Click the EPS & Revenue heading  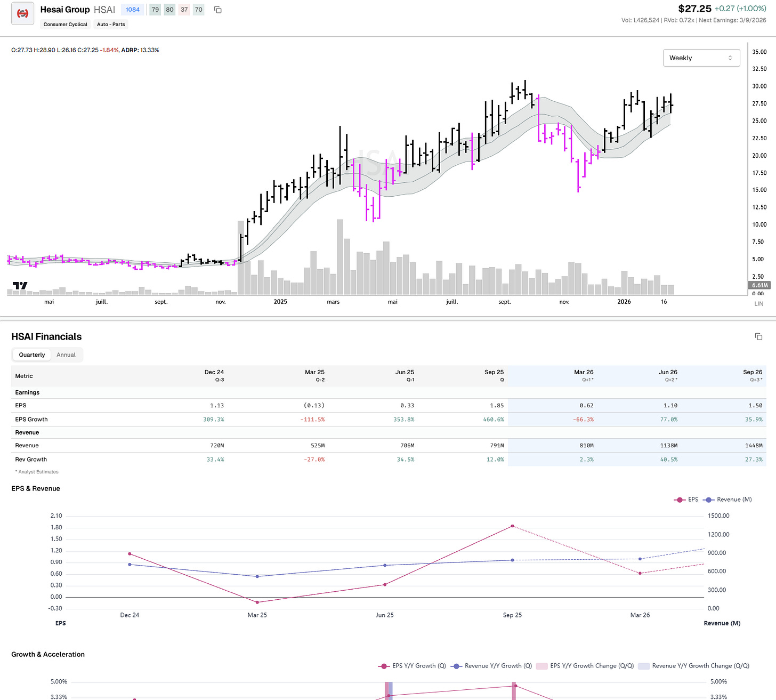36,489
